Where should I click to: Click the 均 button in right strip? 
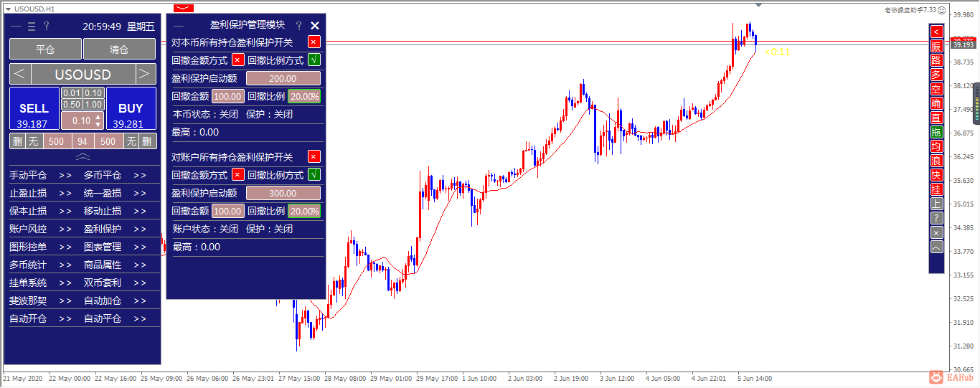click(x=936, y=146)
